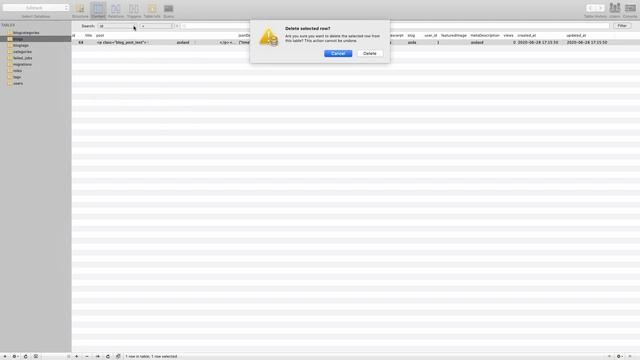
Task: Open the Query editor view
Action: click(168, 10)
